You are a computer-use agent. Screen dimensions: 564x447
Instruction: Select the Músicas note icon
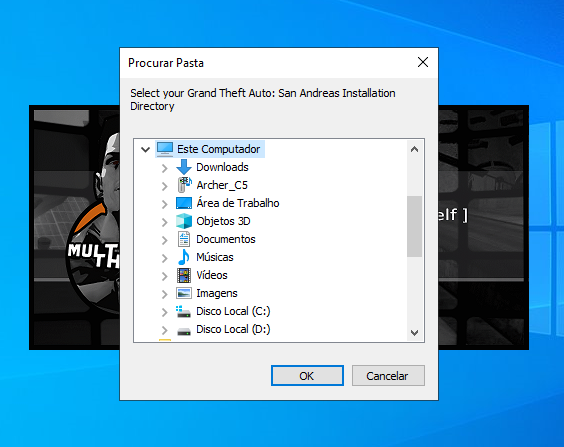(x=184, y=257)
